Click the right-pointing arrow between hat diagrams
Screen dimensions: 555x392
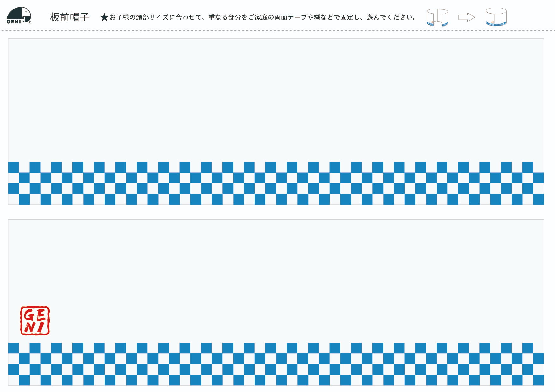point(467,17)
